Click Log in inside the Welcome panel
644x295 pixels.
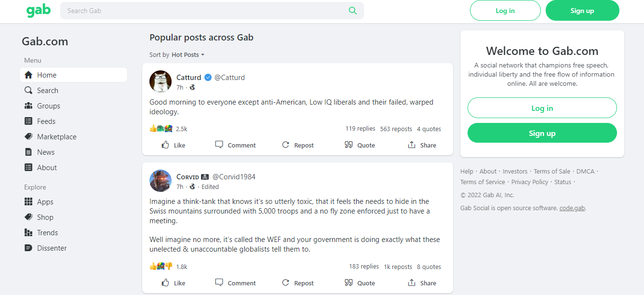[542, 108]
